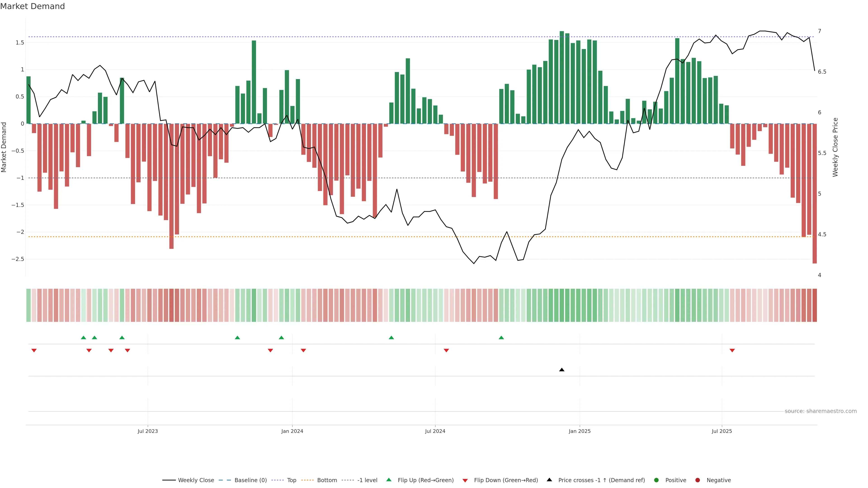The width and height of the screenshot is (868, 488).
Task: Click Price crosses -1 black triangle legend icon
Action: tap(549, 480)
